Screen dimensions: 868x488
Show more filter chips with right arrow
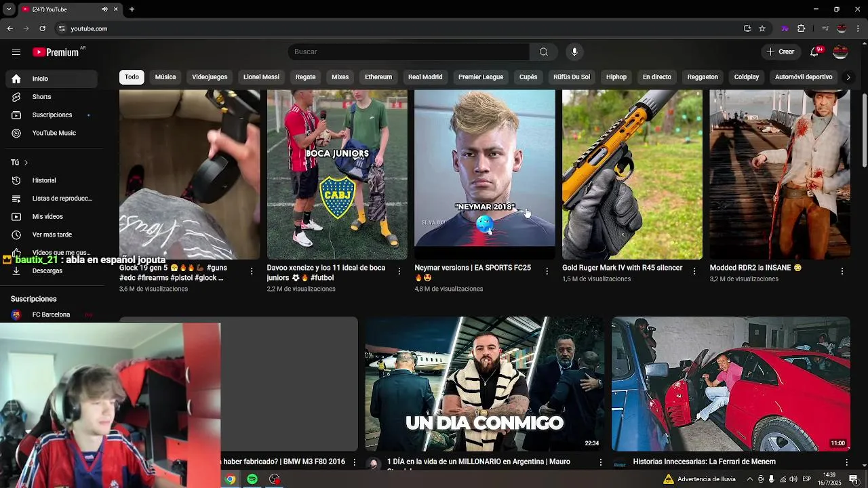848,77
